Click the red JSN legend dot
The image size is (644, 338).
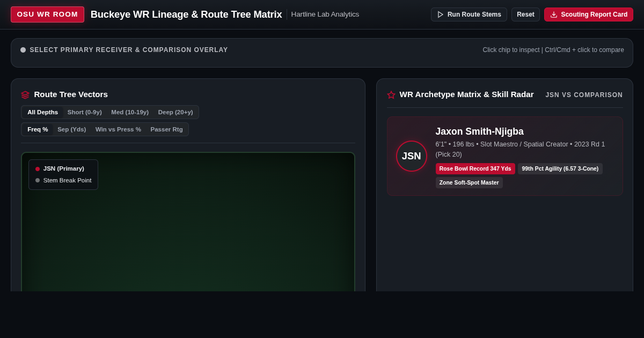(x=38, y=169)
